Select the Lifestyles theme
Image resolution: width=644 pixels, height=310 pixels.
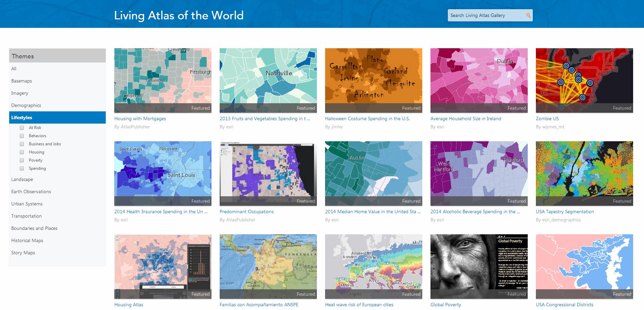pyautogui.click(x=57, y=117)
